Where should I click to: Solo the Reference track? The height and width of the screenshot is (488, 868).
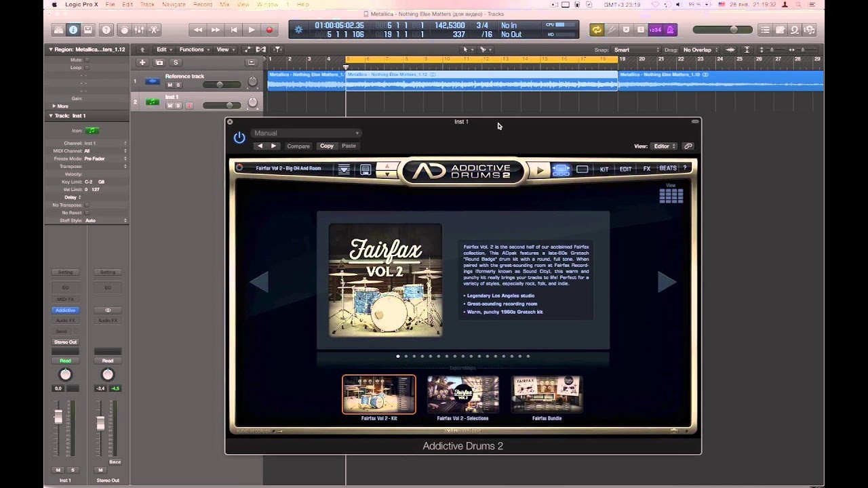[x=178, y=85]
